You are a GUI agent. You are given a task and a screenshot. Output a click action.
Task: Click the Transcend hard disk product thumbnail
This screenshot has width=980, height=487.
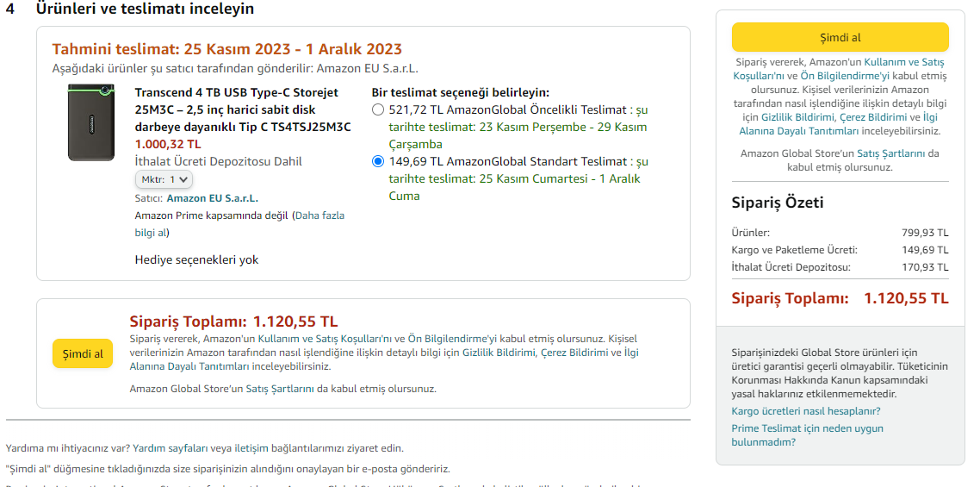(91, 122)
